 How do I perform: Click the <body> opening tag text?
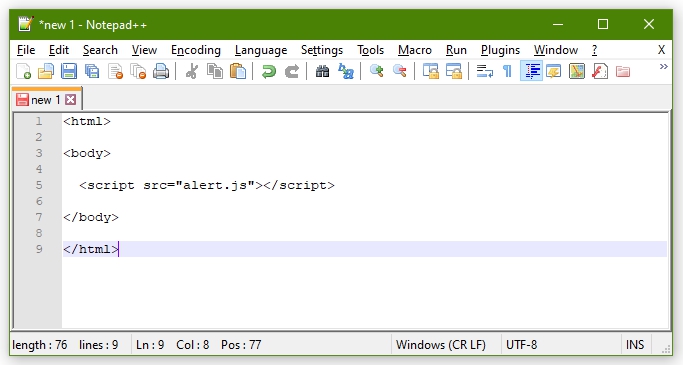pos(87,153)
